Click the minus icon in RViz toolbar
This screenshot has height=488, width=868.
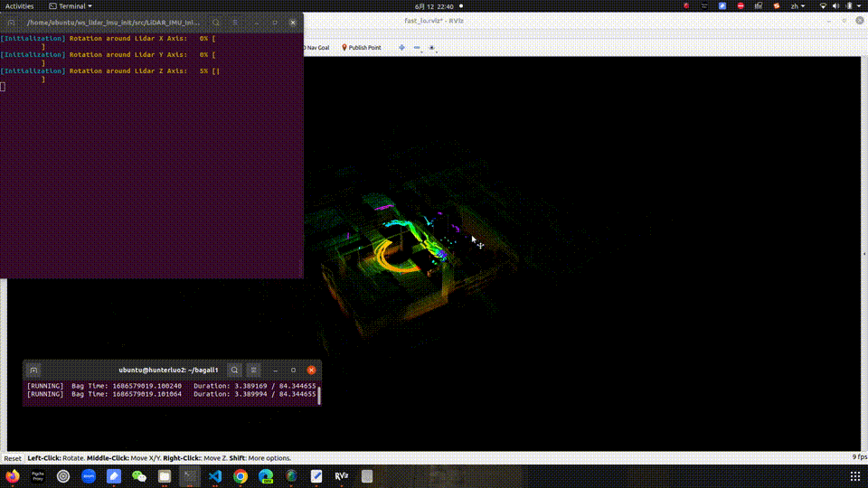coord(417,48)
